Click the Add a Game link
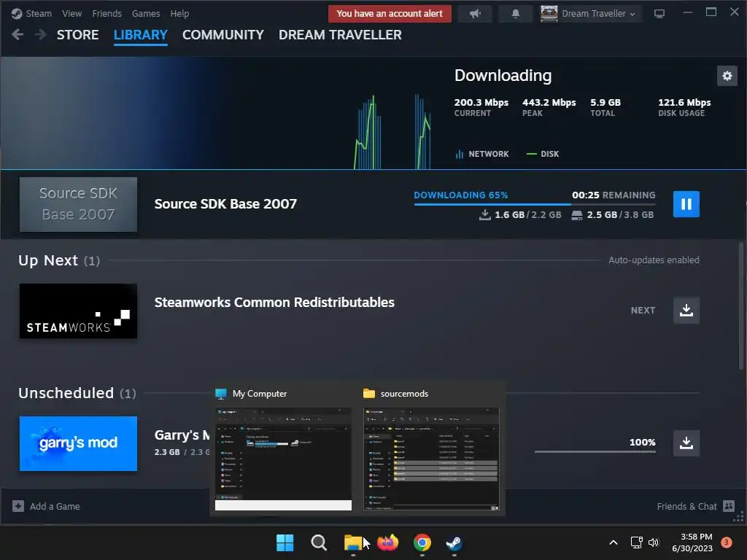Screen dimensions: 747x560 coord(55,506)
